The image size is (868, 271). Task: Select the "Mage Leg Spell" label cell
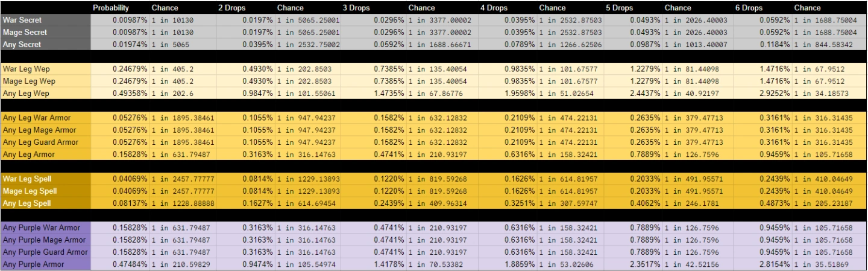(x=46, y=191)
